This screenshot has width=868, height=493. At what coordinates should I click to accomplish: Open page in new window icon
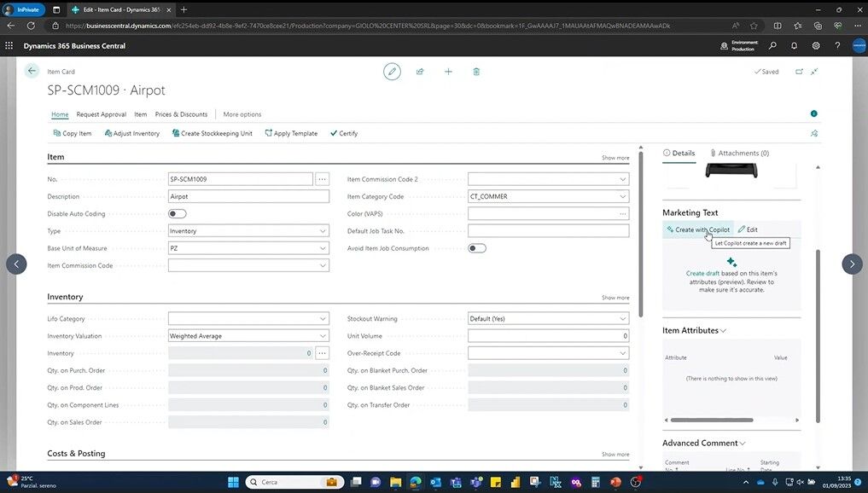point(799,72)
